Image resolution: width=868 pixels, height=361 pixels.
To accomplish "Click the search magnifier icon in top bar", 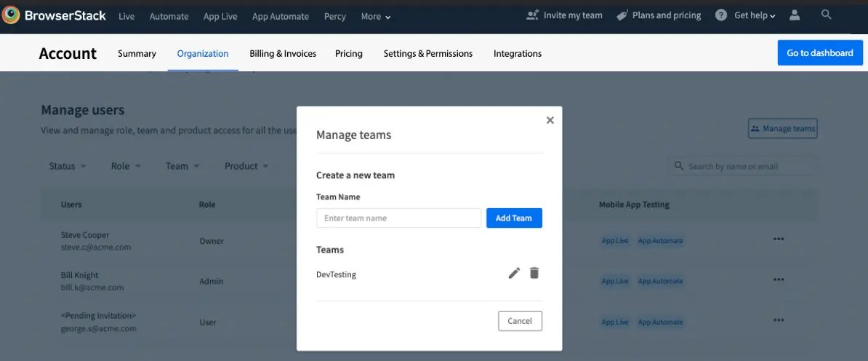I will pyautogui.click(x=827, y=15).
